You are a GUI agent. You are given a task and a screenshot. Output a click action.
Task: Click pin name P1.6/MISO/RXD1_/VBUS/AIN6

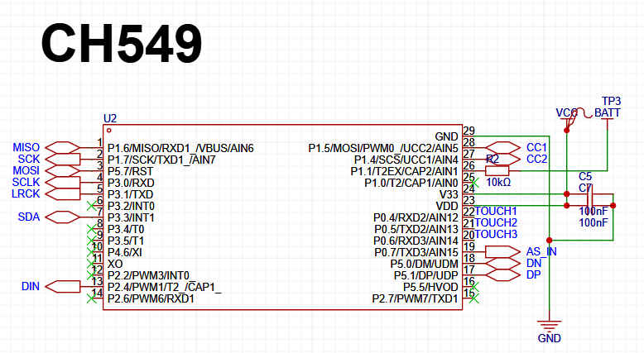(x=180, y=148)
